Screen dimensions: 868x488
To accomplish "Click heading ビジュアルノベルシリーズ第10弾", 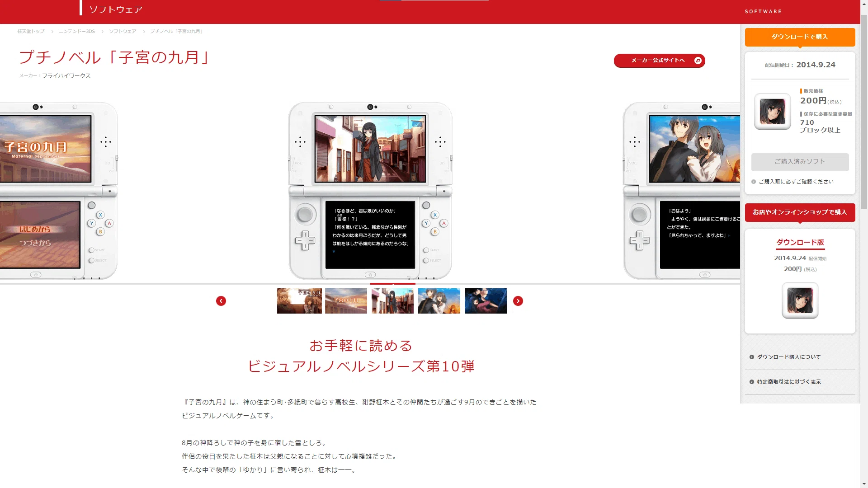I will click(x=361, y=366).
